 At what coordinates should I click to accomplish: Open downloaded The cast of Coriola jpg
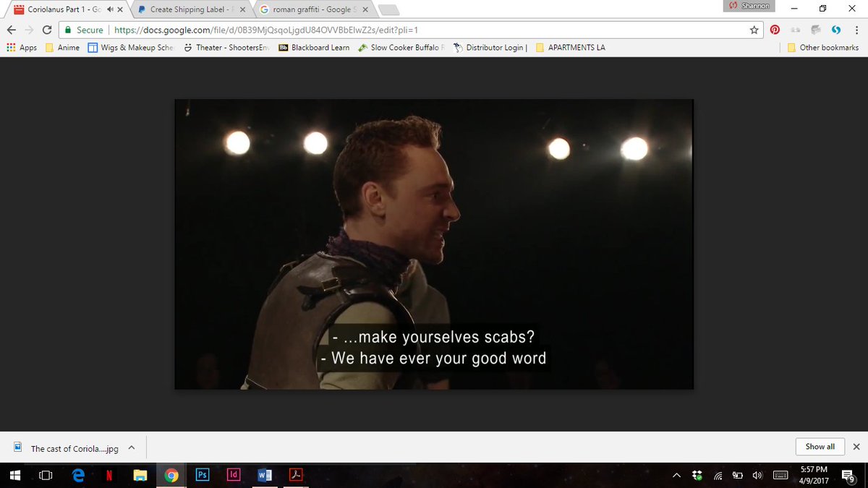point(65,448)
